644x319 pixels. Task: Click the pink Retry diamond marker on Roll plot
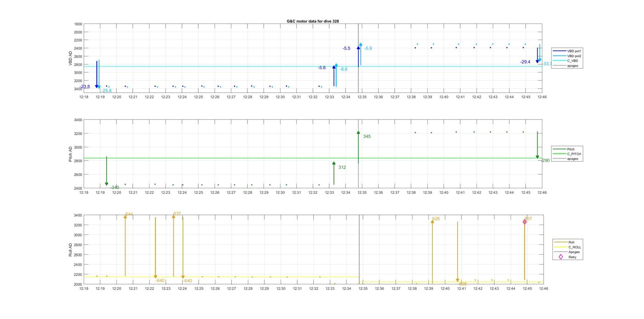click(525, 222)
